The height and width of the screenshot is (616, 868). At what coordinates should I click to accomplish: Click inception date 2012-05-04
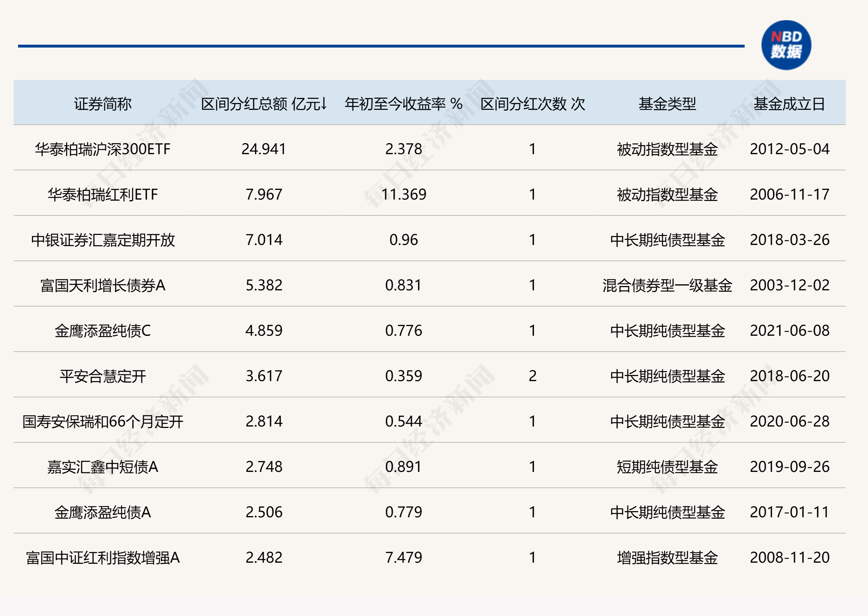tap(789, 149)
